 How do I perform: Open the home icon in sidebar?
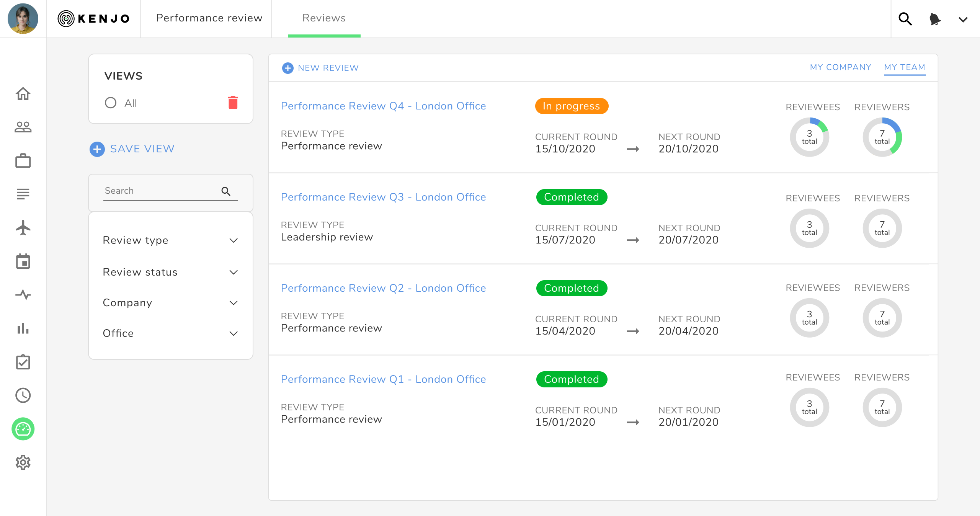tap(23, 93)
